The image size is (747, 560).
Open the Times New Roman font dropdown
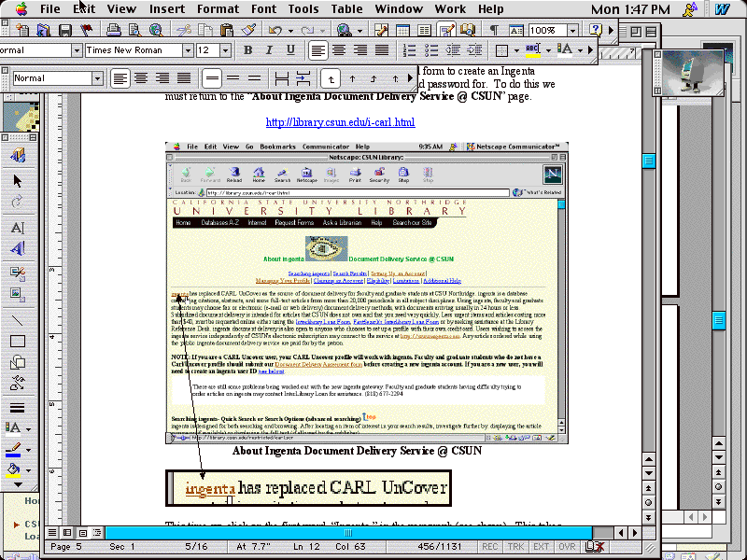[188, 50]
